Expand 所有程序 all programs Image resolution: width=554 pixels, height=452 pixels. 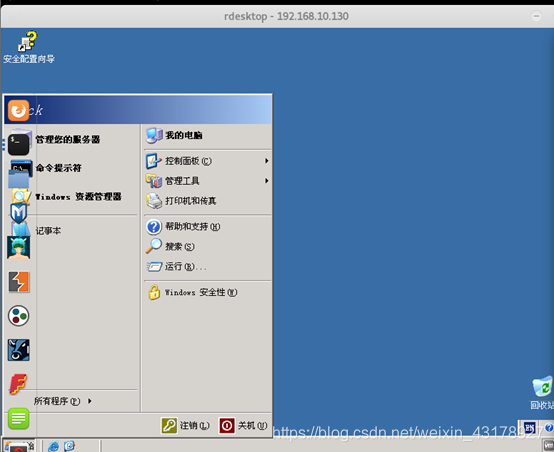[63, 401]
